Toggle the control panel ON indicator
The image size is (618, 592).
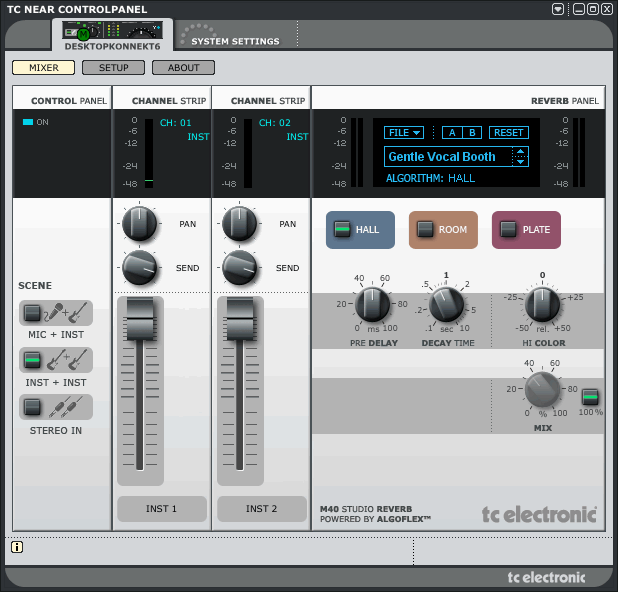pyautogui.click(x=28, y=122)
